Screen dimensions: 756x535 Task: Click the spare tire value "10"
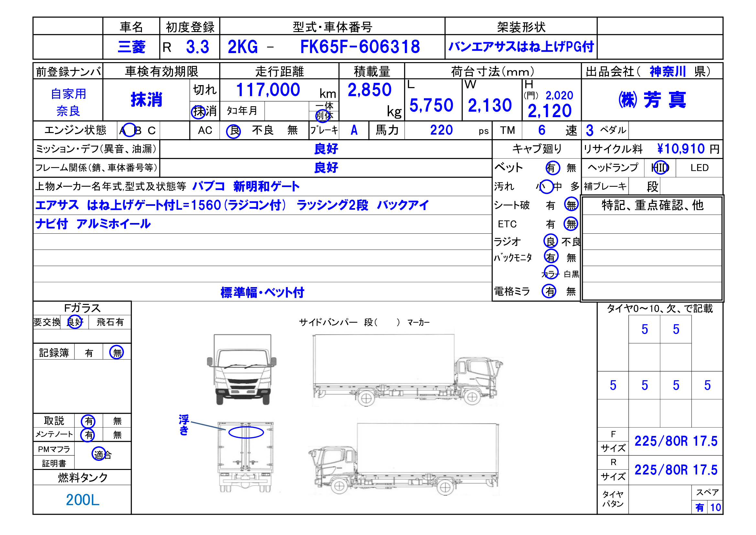(x=716, y=507)
